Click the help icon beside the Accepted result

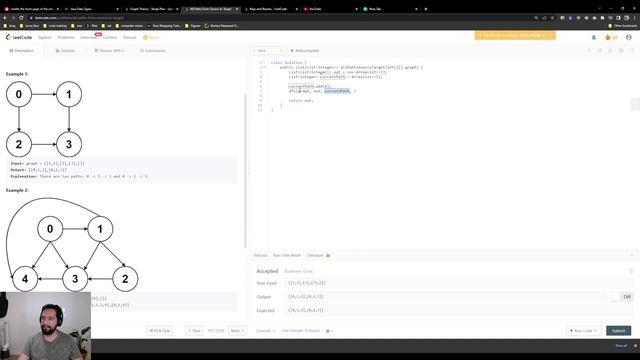coord(631,271)
